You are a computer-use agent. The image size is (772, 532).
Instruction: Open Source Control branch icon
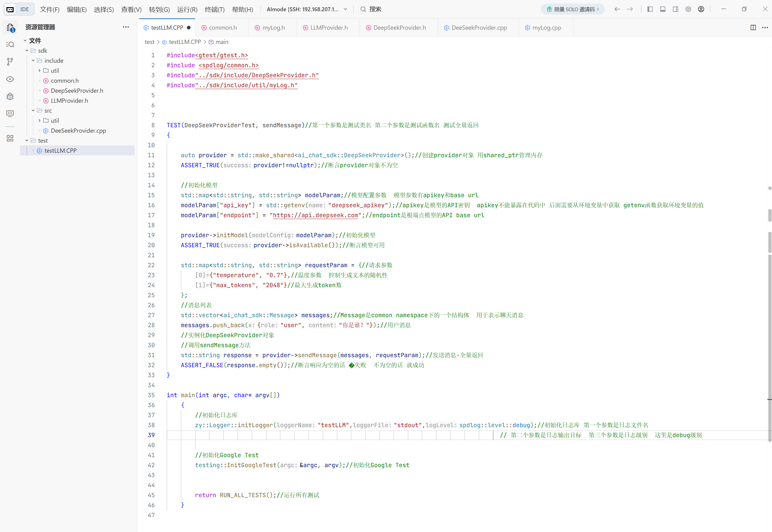point(10,62)
